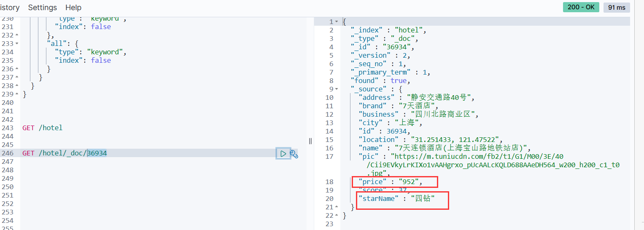
Task: Click the "city" : "上海" line
Action: [391, 123]
